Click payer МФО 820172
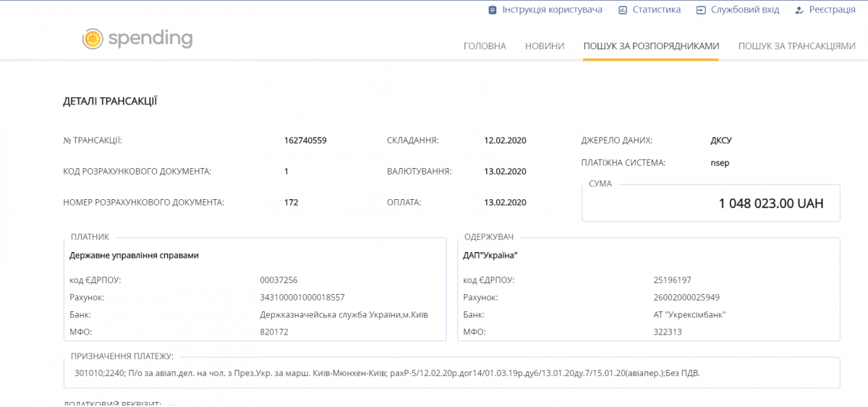Viewport: 868px width, 407px height. click(274, 332)
